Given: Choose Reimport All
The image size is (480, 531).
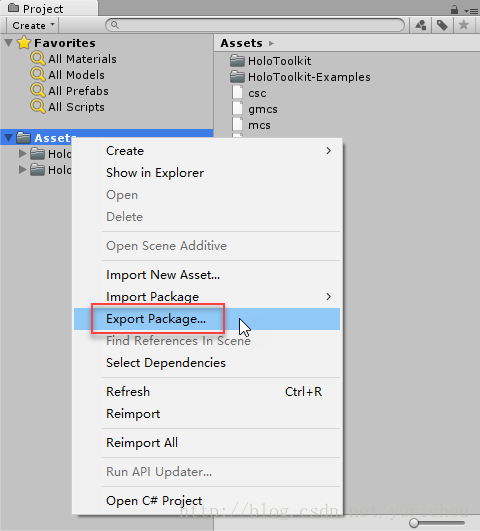Looking at the screenshot, I should pyautogui.click(x=207, y=443).
